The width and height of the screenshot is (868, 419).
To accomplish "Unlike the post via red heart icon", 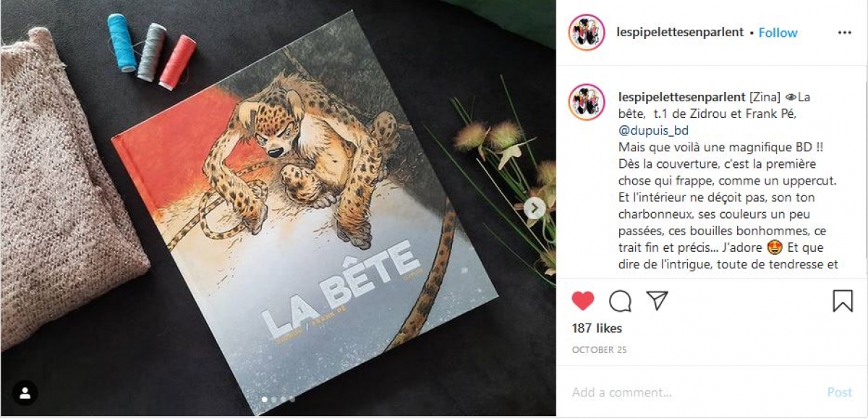I will tap(582, 300).
